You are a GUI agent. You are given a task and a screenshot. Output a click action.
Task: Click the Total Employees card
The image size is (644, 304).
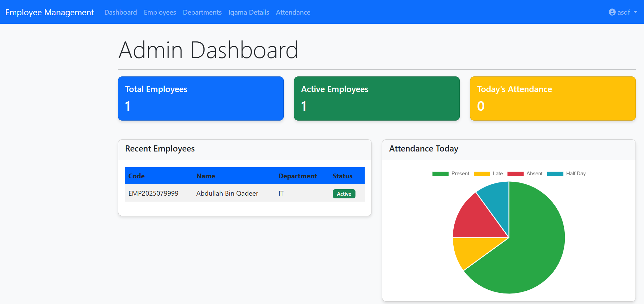tap(201, 99)
